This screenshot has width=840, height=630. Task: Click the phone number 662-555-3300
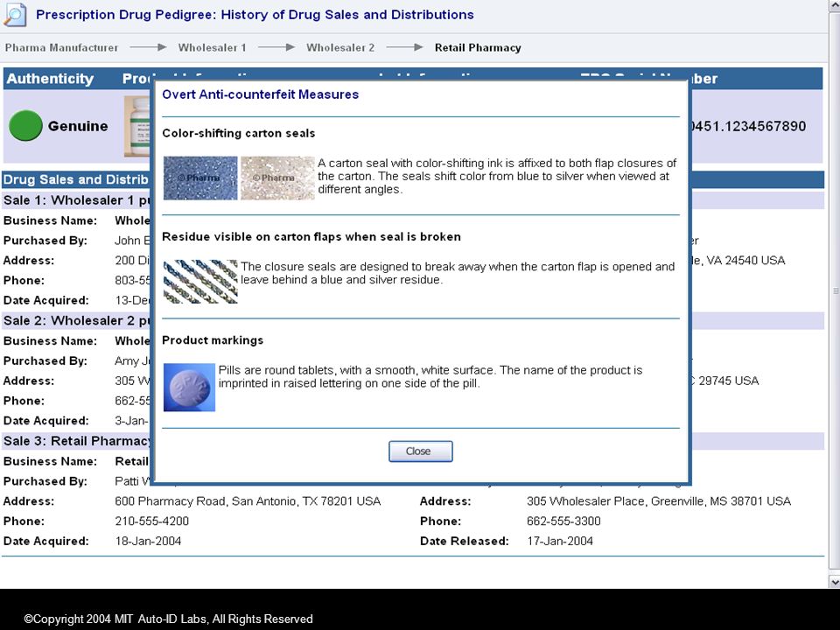[x=563, y=521]
